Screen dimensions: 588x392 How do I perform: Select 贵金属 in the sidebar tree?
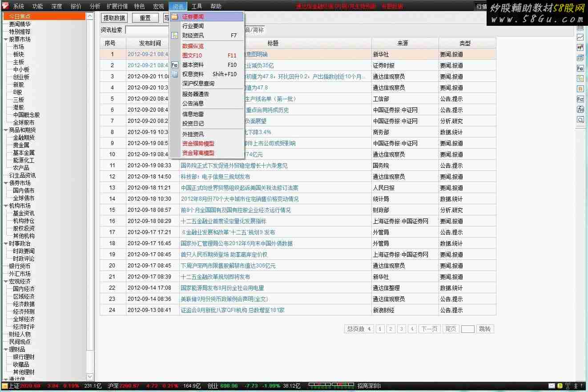coord(21,145)
